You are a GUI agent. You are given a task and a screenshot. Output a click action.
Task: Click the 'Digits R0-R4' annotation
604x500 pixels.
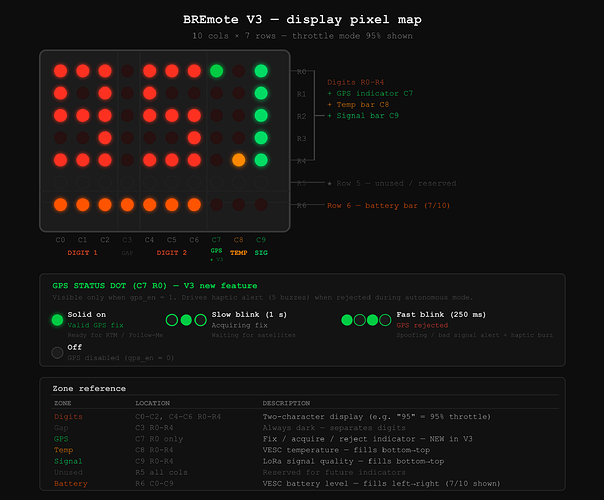point(356,82)
